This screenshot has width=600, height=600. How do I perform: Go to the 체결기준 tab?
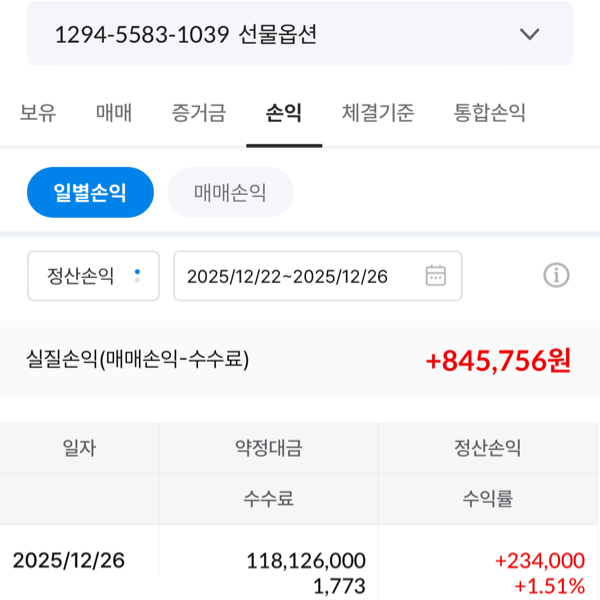coord(377,113)
